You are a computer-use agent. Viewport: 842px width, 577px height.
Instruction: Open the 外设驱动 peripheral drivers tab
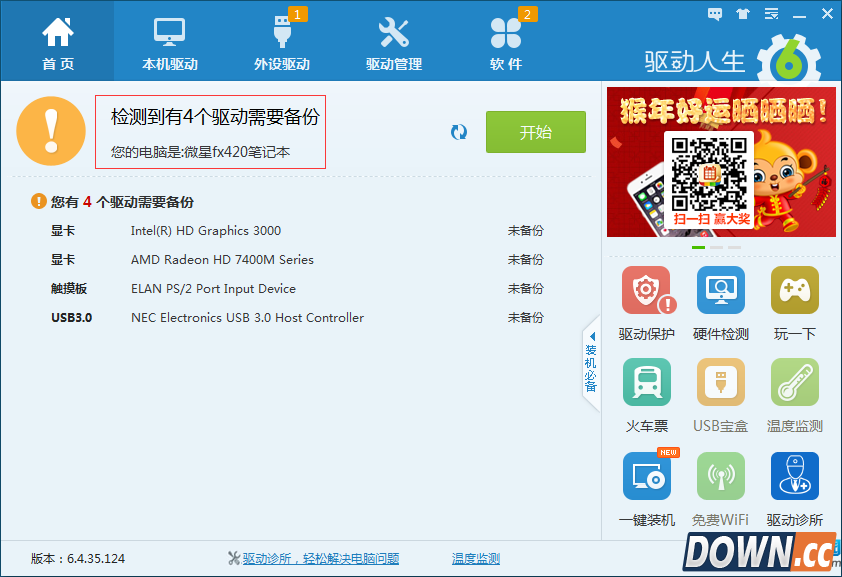(282, 42)
